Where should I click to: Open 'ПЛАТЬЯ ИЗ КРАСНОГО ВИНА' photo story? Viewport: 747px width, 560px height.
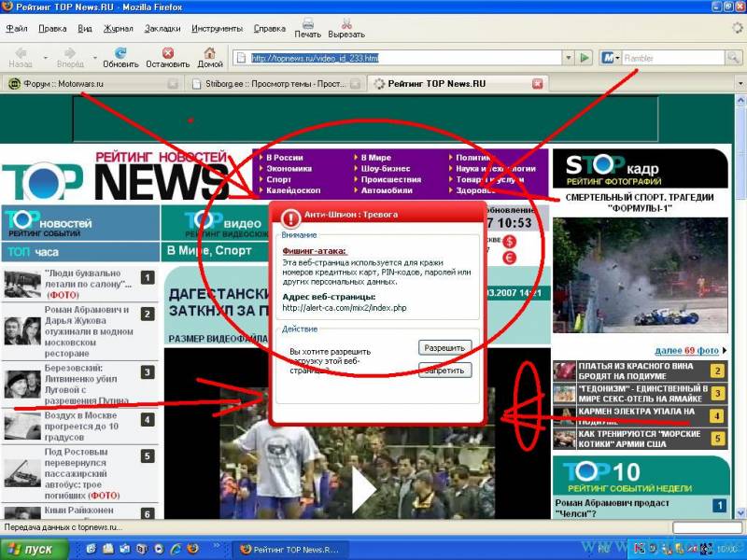(x=636, y=371)
